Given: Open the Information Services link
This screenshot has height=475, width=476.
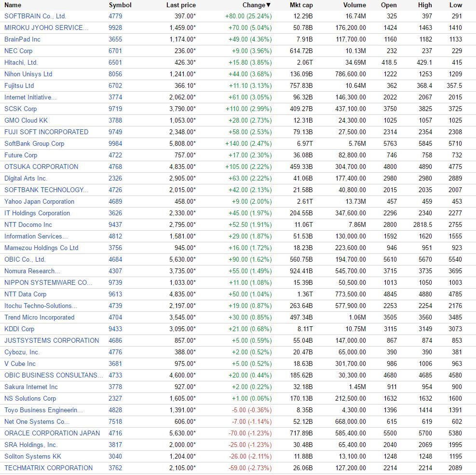Looking at the screenshot, I should (x=36, y=236).
